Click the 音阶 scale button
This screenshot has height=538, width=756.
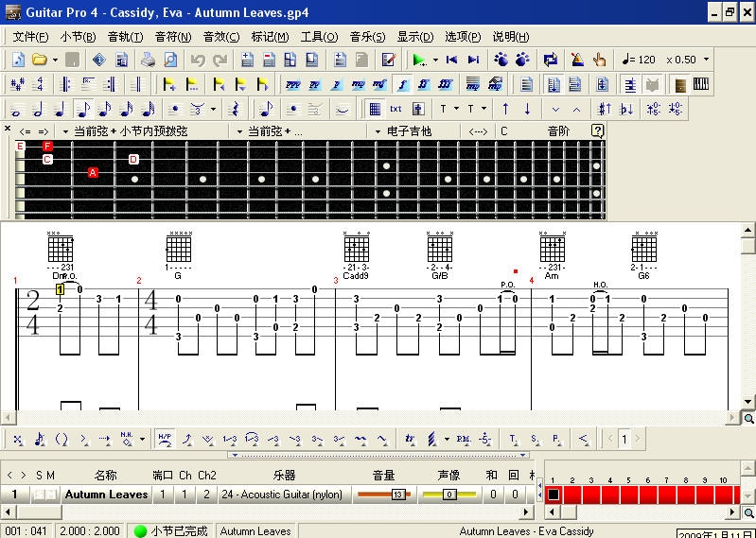[558, 131]
